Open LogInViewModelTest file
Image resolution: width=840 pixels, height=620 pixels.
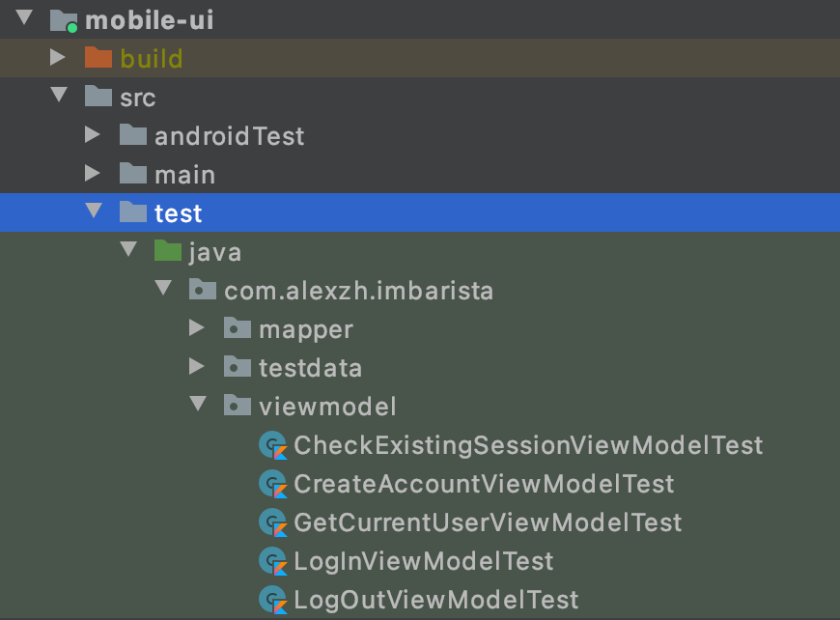click(x=424, y=561)
